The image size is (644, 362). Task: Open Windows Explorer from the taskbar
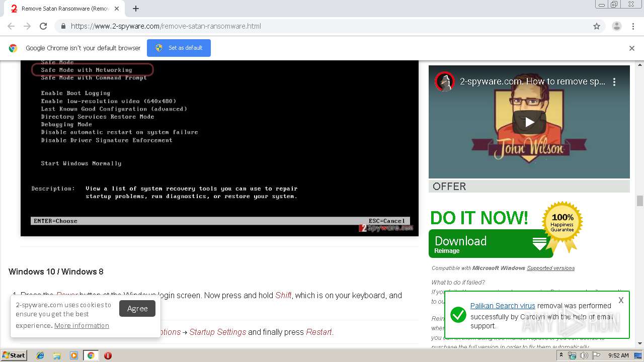[x=57, y=355]
